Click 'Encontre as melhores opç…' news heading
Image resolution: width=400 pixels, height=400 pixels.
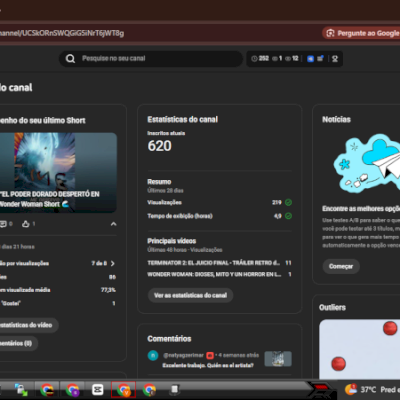pyautogui.click(x=361, y=209)
